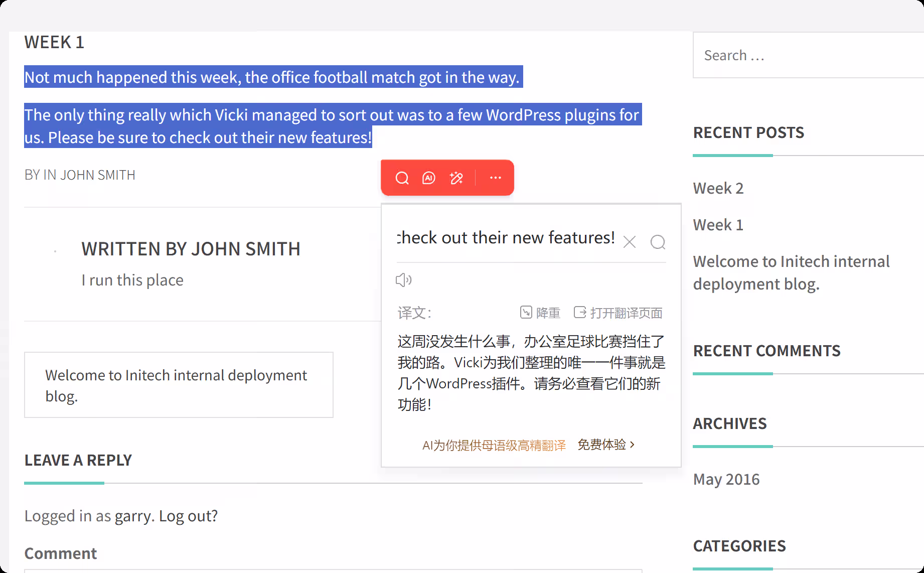Click the magnifier icon in translation popup
Viewport: 924px width, 573px height.
click(x=658, y=242)
